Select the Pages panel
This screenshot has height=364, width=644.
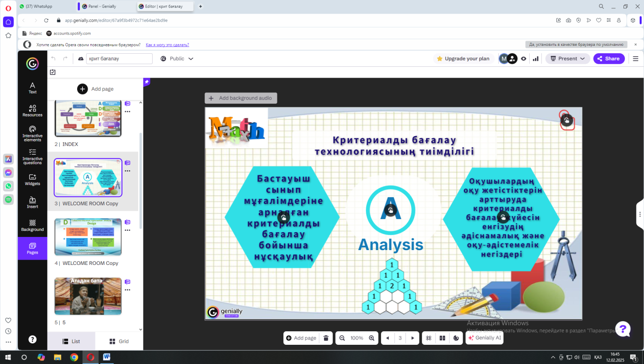[x=32, y=248]
